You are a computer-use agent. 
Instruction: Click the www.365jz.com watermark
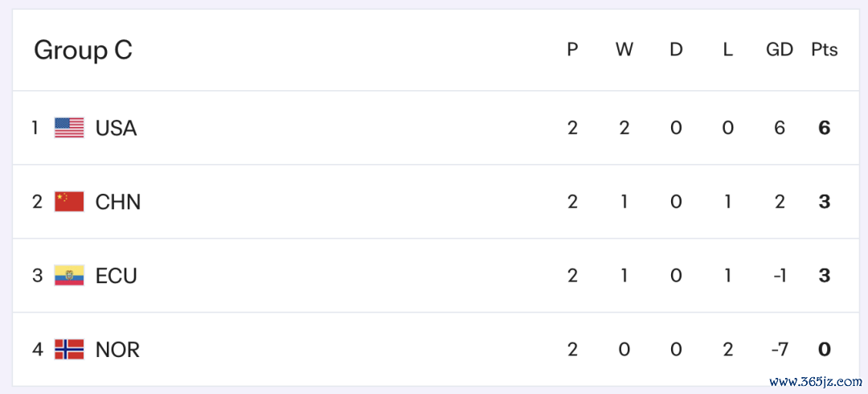(x=815, y=381)
